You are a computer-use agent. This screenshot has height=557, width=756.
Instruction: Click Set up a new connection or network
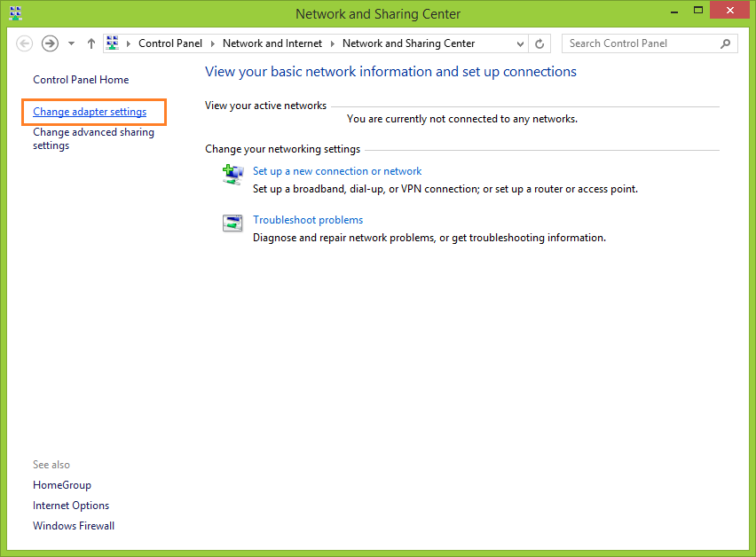337,171
